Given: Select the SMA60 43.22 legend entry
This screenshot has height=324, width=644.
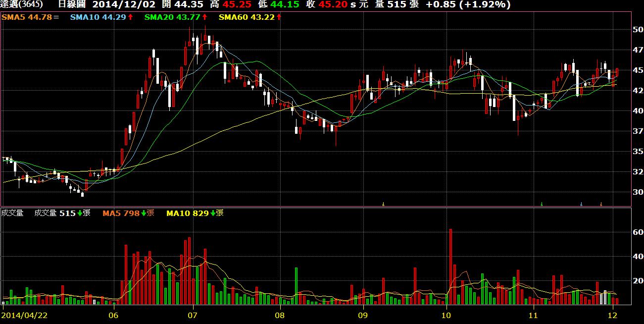Looking at the screenshot, I should pyautogui.click(x=250, y=17).
